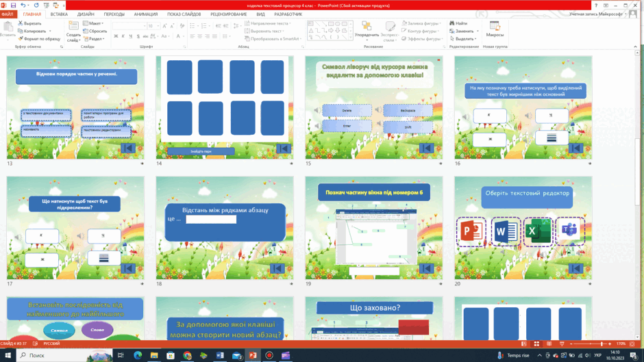Open the font color picker

tap(179, 36)
